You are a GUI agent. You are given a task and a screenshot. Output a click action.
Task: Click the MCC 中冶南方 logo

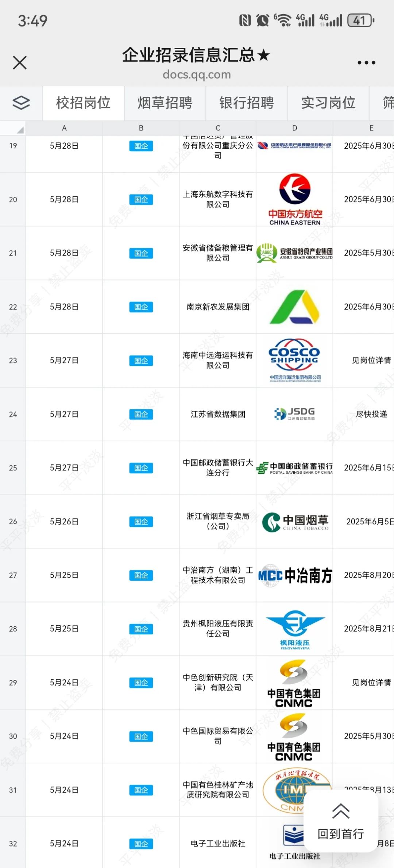coord(295,575)
